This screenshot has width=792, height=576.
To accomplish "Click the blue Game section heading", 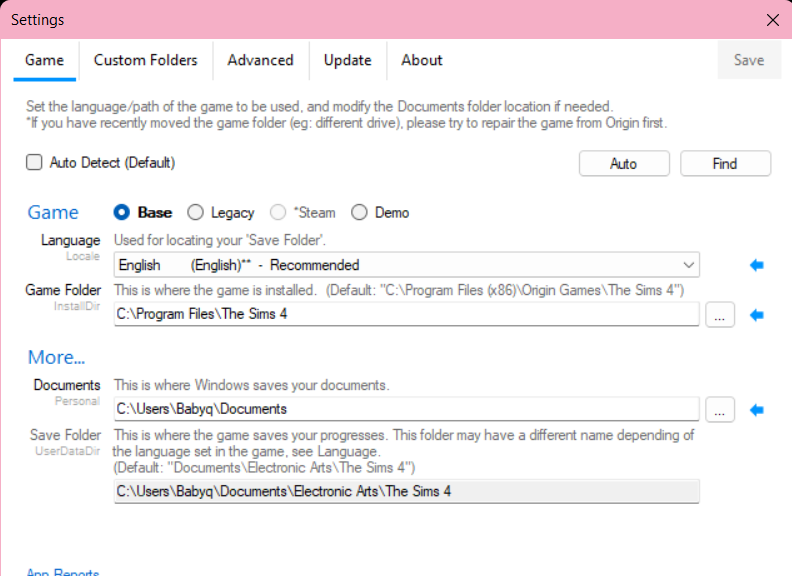I will pyautogui.click(x=53, y=212).
